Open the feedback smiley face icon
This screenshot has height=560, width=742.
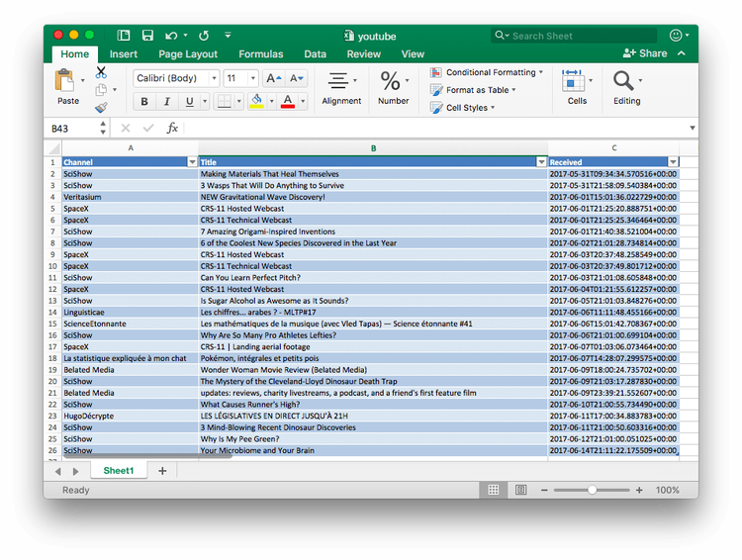(677, 35)
